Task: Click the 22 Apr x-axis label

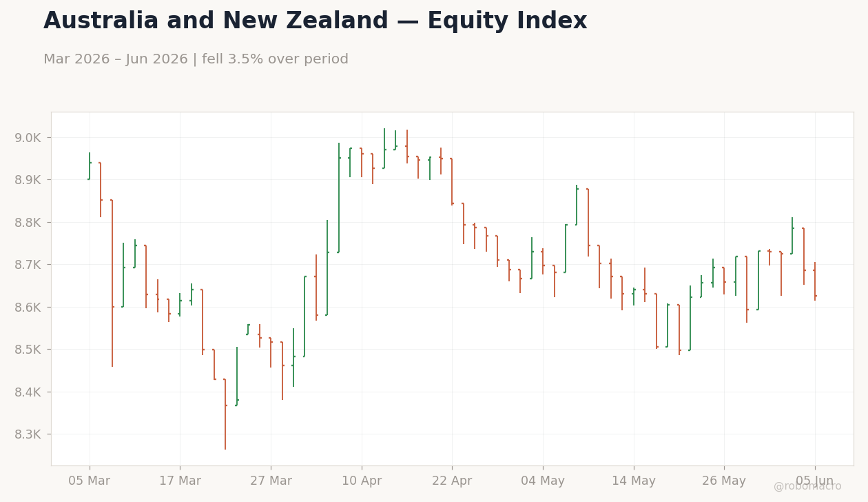Action: (x=452, y=481)
